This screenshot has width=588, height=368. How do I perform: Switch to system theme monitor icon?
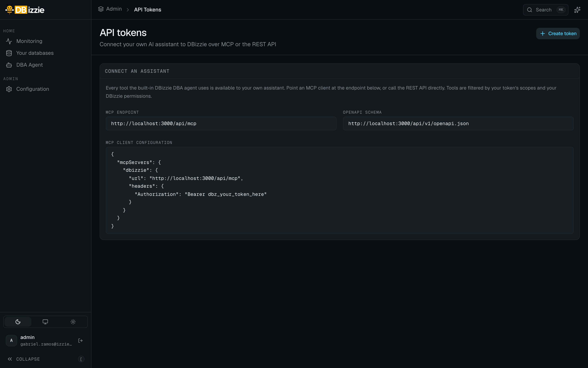click(x=45, y=322)
